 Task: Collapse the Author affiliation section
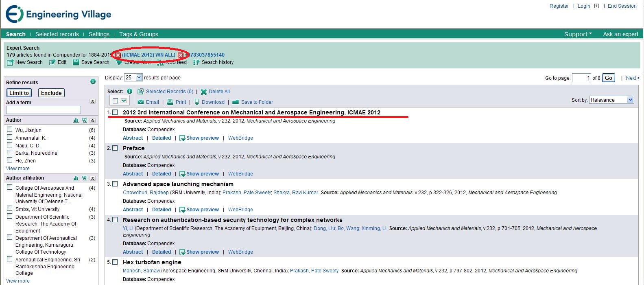(93, 178)
